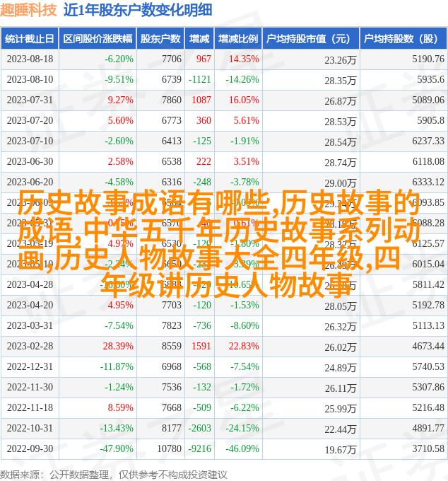Click the 趣睡科技 company name in title

(x=29, y=10)
